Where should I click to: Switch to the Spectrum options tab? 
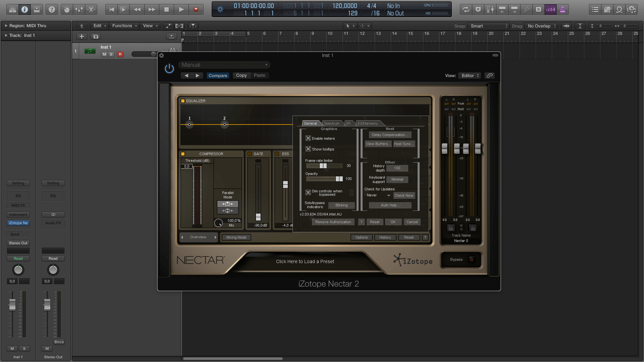coord(331,123)
